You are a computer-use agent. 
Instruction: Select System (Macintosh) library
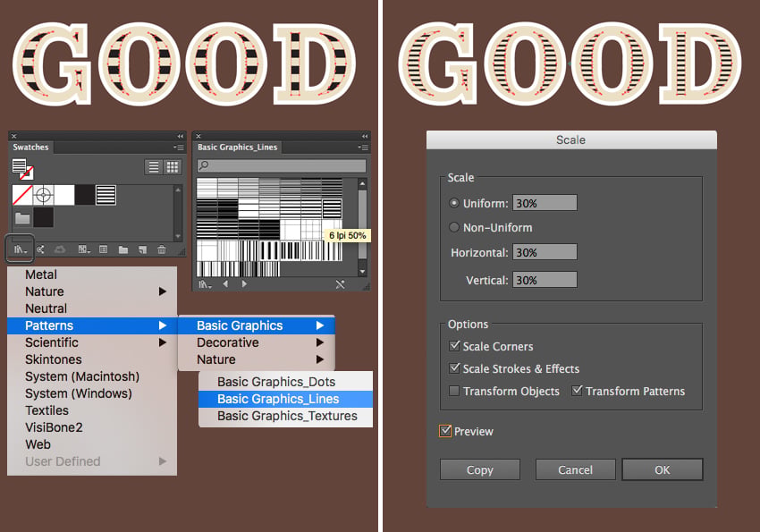pyautogui.click(x=92, y=376)
